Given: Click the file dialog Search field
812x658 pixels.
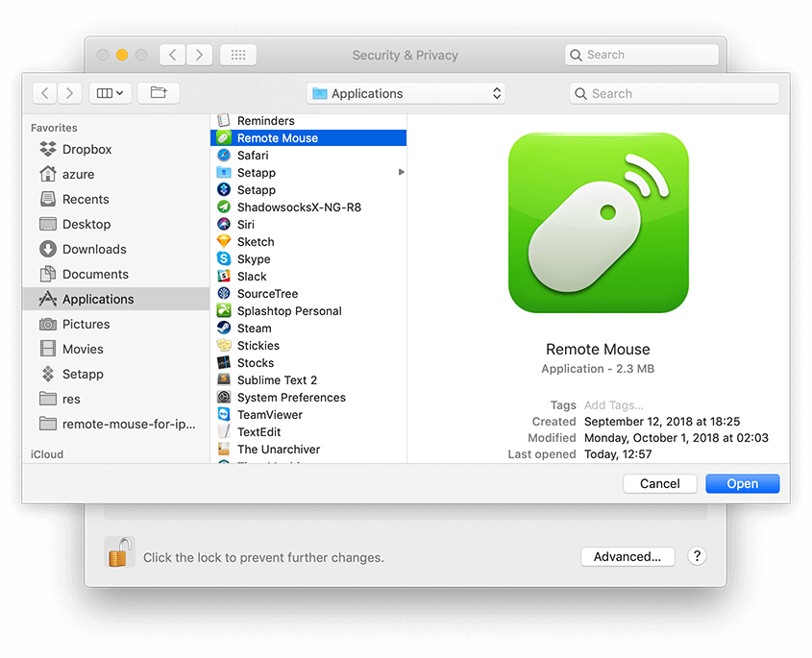Looking at the screenshot, I should [x=675, y=93].
